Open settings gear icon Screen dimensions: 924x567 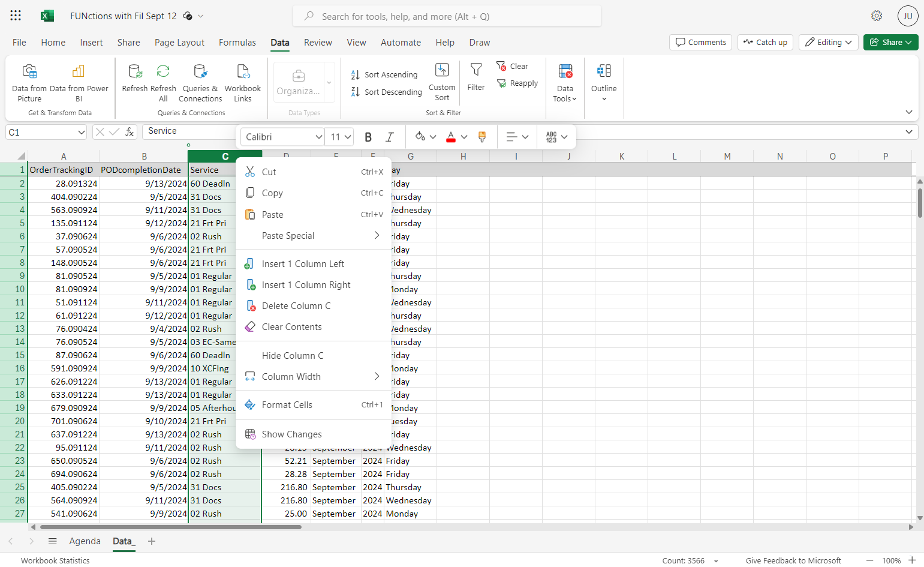pyautogui.click(x=877, y=16)
